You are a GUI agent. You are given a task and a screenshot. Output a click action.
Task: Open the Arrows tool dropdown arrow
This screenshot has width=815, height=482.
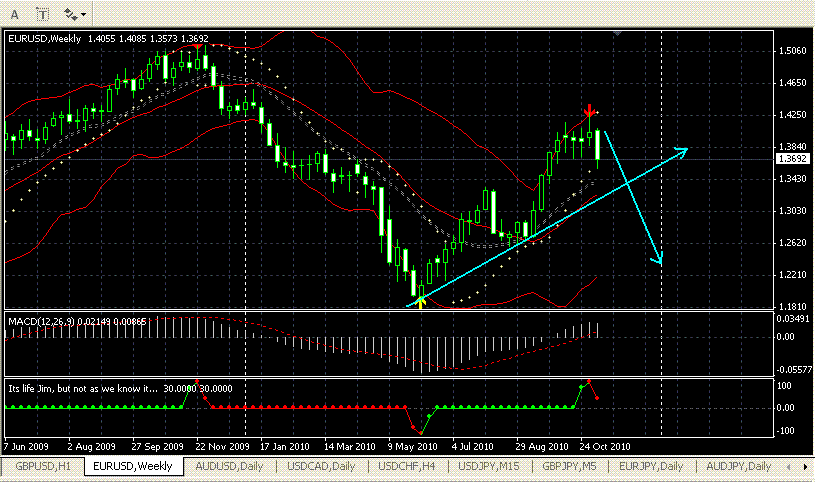click(84, 15)
